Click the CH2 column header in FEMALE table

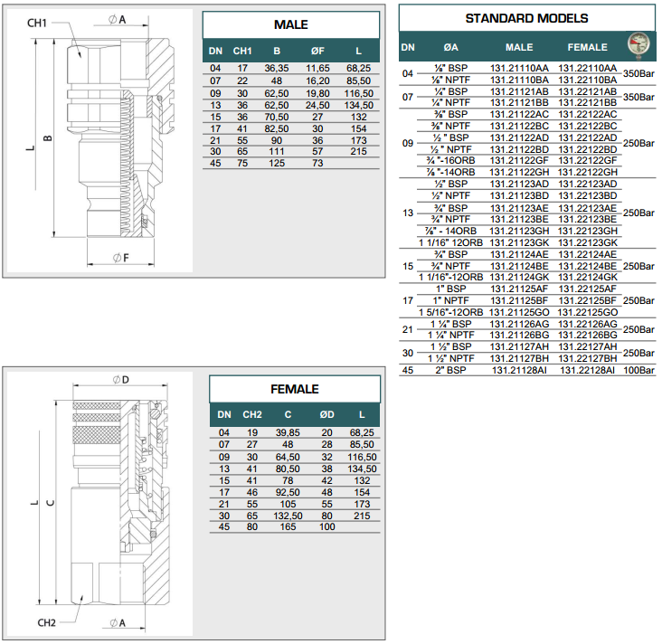(x=251, y=414)
